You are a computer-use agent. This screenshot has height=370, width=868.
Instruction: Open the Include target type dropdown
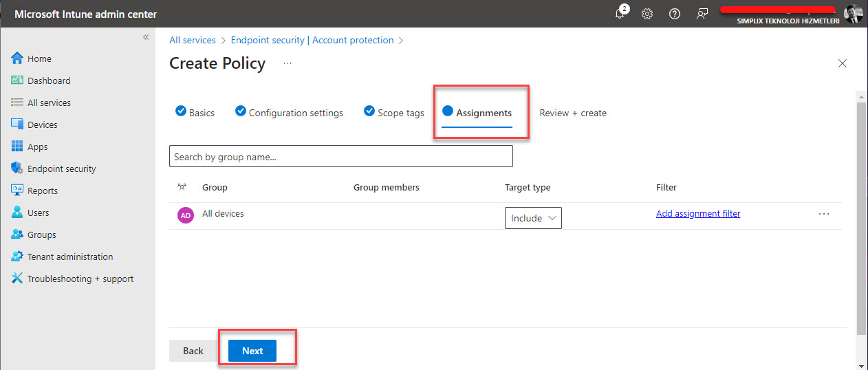(x=533, y=218)
